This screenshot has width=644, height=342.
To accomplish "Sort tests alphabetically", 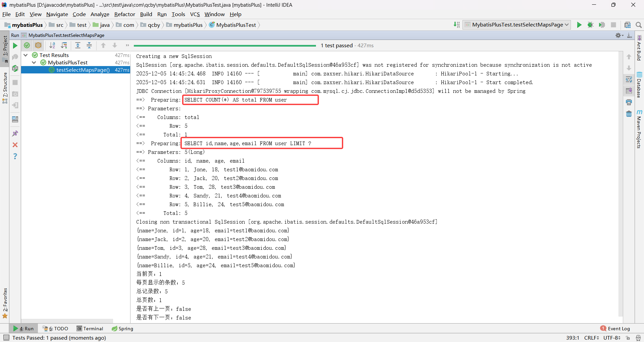I will 52,45.
